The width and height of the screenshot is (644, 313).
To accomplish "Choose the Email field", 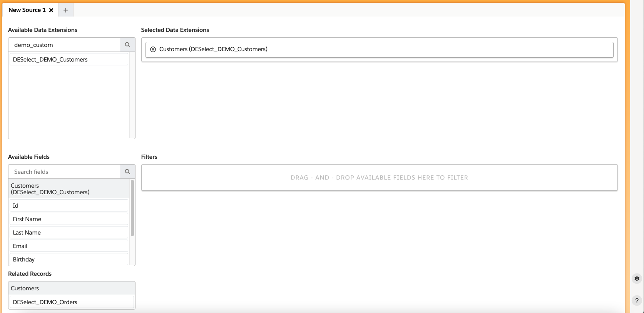I will 69,246.
